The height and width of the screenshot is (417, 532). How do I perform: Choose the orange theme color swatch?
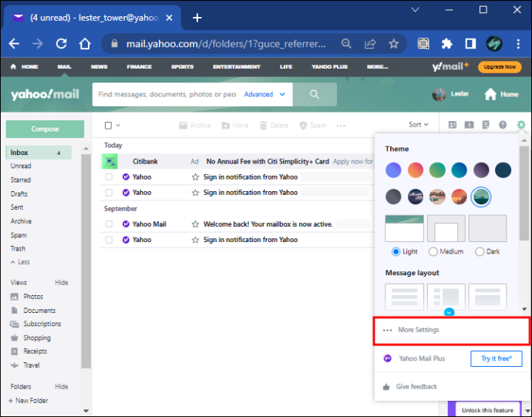(x=416, y=170)
